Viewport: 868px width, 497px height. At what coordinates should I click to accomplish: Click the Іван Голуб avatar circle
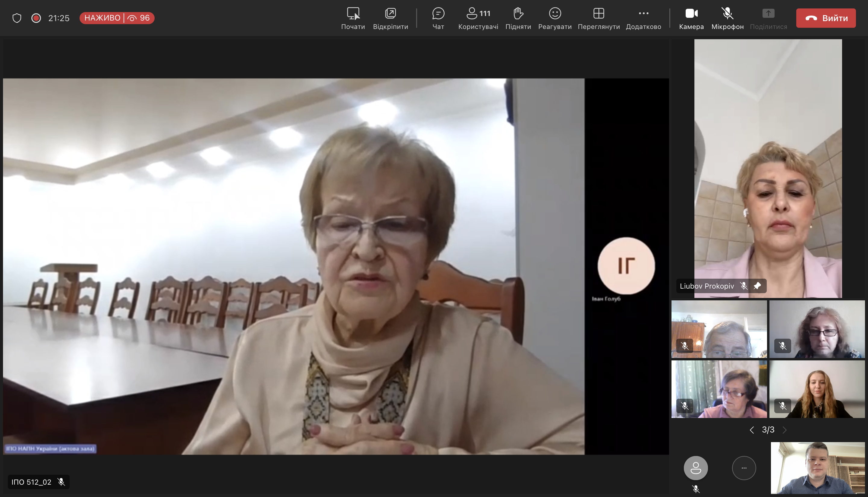point(626,266)
